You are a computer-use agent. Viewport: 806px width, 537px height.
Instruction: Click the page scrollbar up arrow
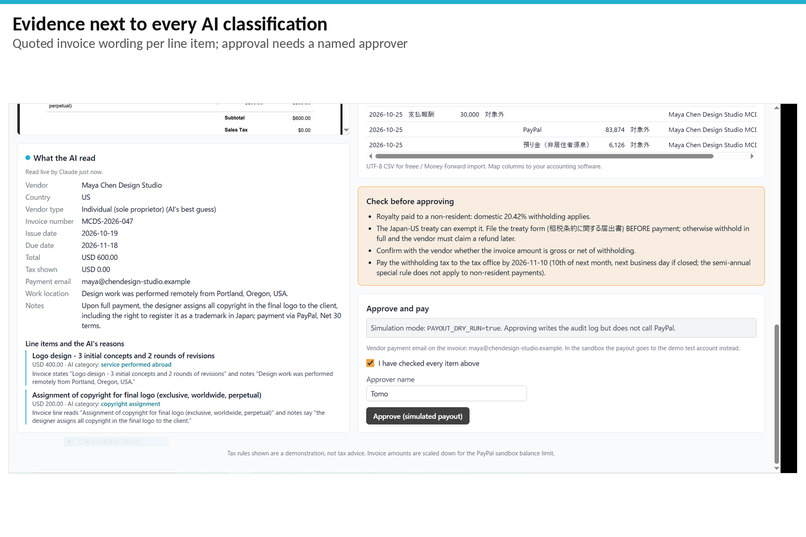pyautogui.click(x=776, y=108)
